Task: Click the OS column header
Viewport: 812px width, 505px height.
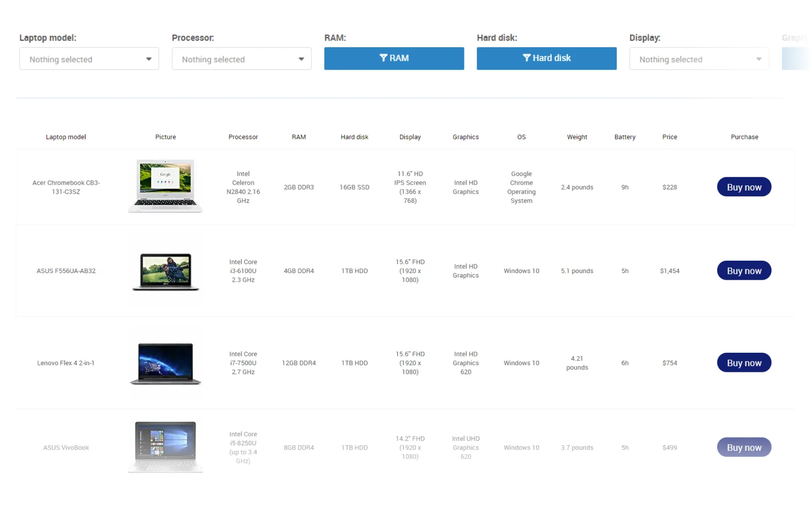Action: click(x=521, y=137)
